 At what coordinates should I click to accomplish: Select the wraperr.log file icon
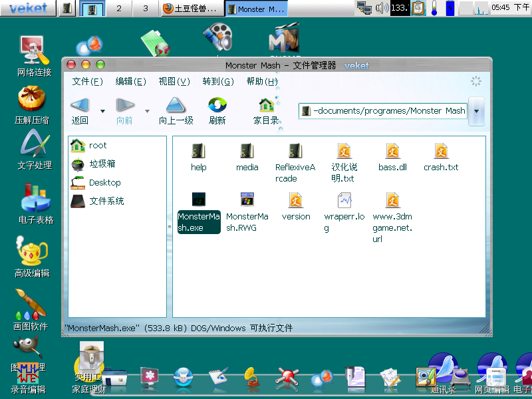[x=344, y=200]
